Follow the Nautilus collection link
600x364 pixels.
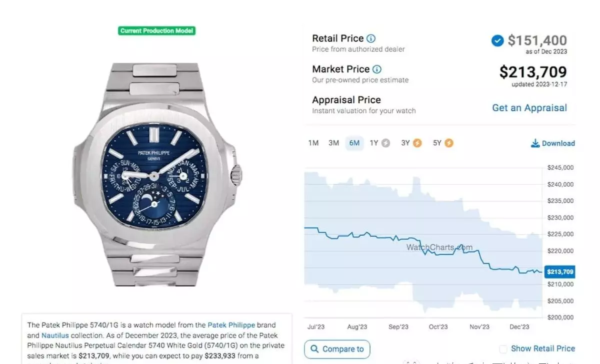[x=55, y=336]
